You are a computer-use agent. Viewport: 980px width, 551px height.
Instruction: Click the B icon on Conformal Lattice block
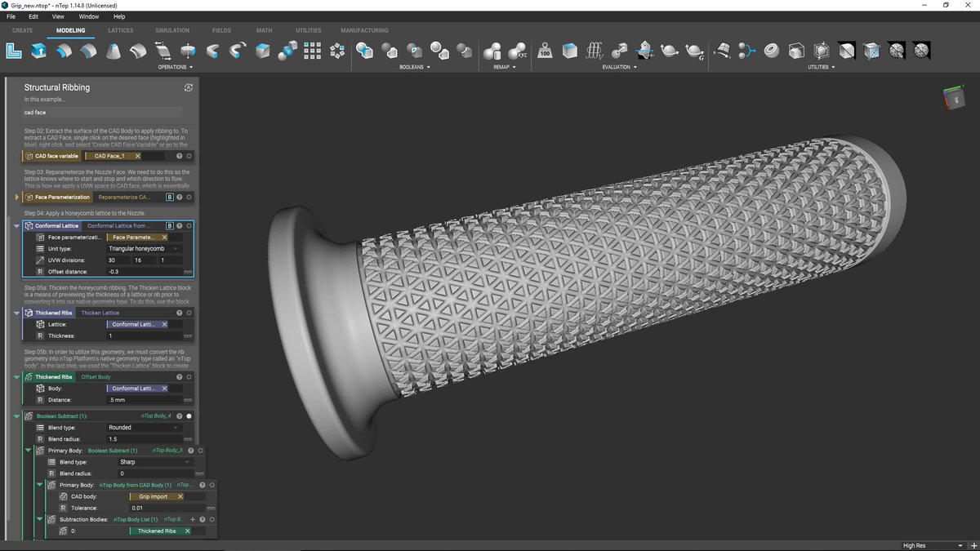click(170, 225)
